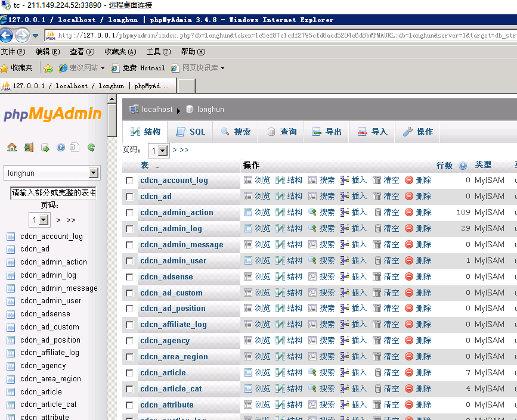Click the add to favorites star icon
Viewport: 517px width, 420px height.
pyautogui.click(x=48, y=68)
